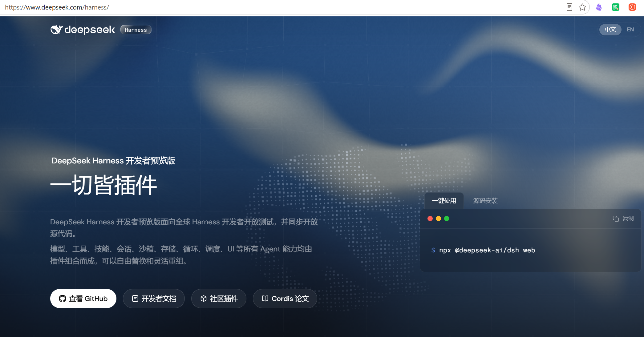Image resolution: width=644 pixels, height=337 pixels.
Task: Click the GitHub icon in 查看 GitHub button
Action: tap(63, 299)
